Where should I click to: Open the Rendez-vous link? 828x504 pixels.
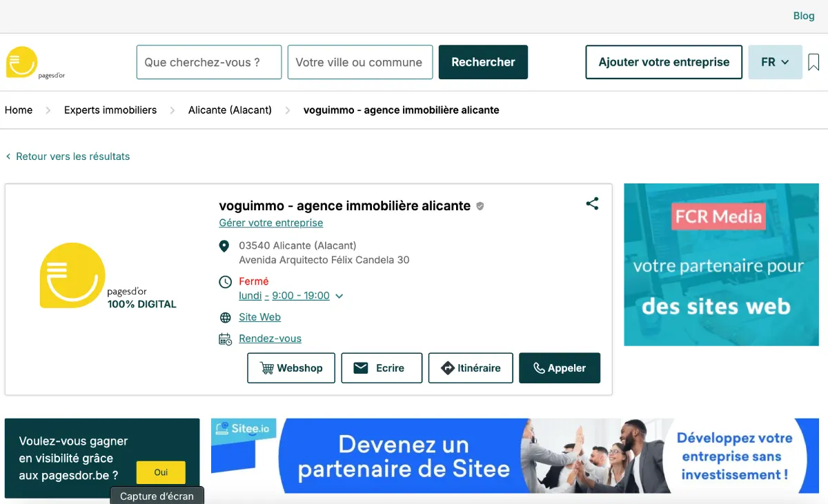pos(270,339)
